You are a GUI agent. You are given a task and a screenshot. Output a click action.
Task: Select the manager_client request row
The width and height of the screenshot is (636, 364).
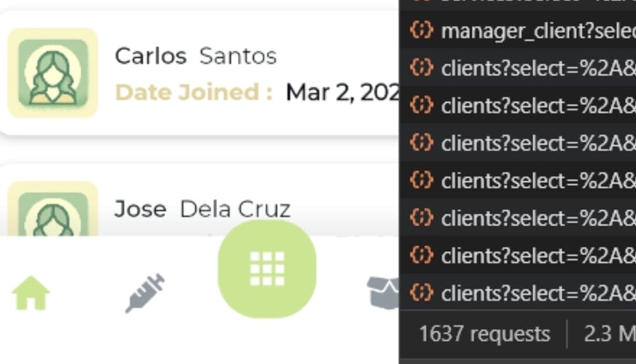click(x=518, y=30)
